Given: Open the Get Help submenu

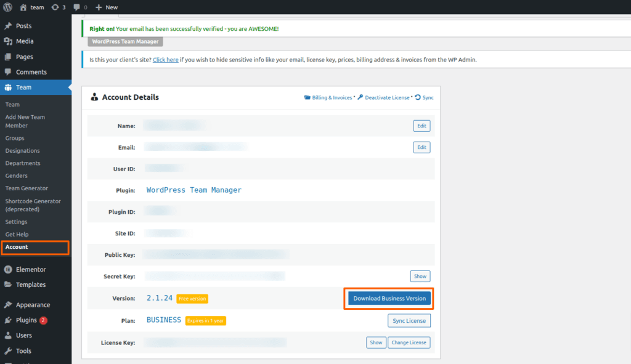Looking at the screenshot, I should [x=17, y=234].
